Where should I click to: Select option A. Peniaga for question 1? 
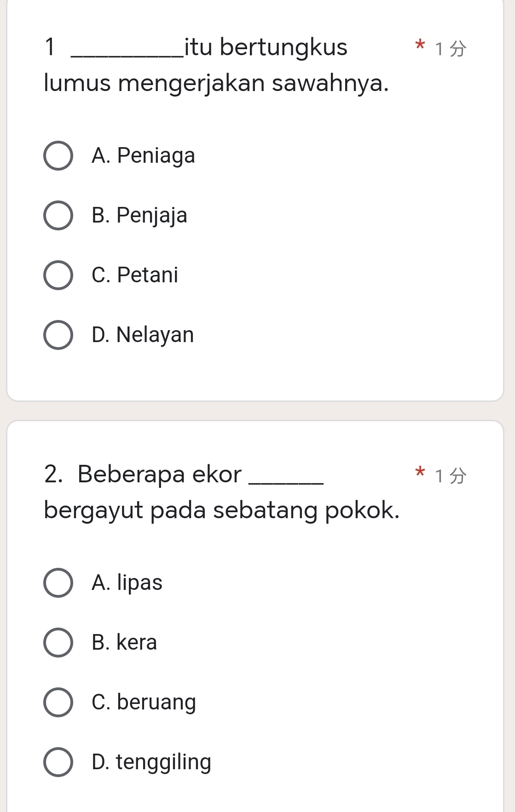coord(58,155)
